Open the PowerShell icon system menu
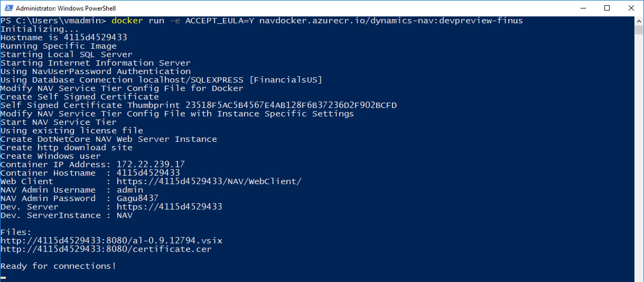This screenshot has height=282, width=644. tap(9, 8)
